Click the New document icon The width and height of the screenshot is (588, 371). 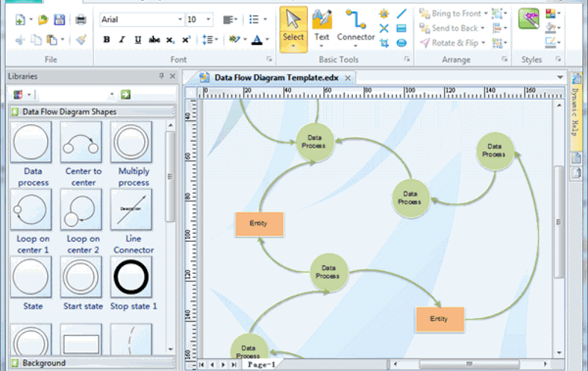[x=20, y=20]
